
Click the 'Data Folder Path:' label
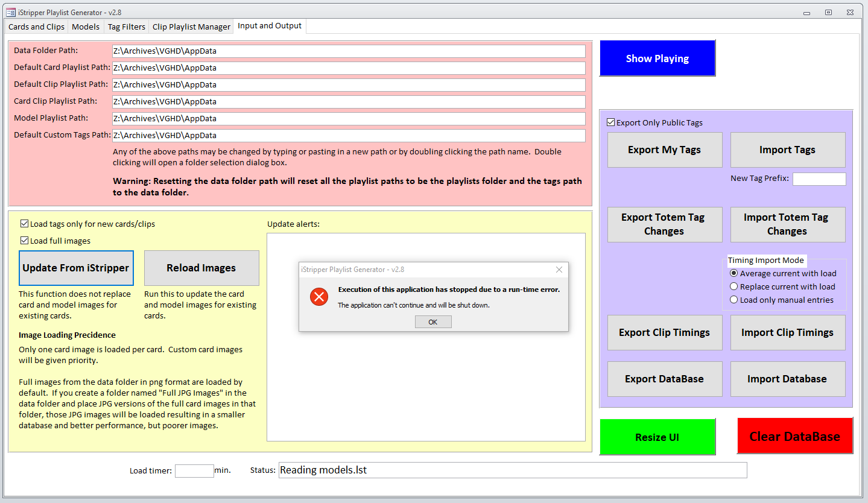point(46,51)
